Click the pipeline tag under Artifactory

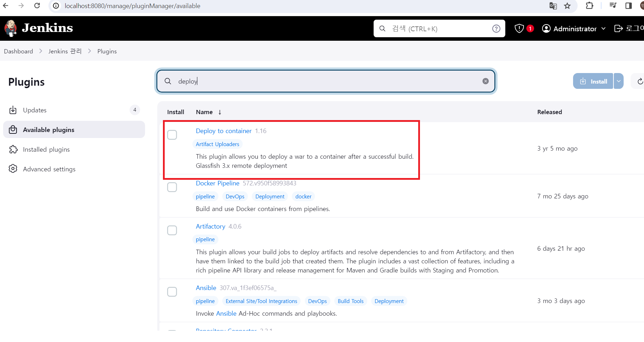pos(205,239)
